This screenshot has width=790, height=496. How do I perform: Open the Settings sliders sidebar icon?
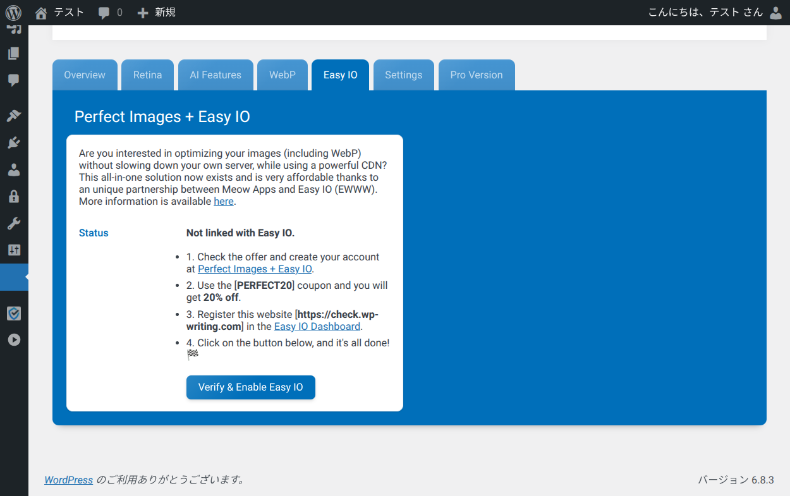14,250
